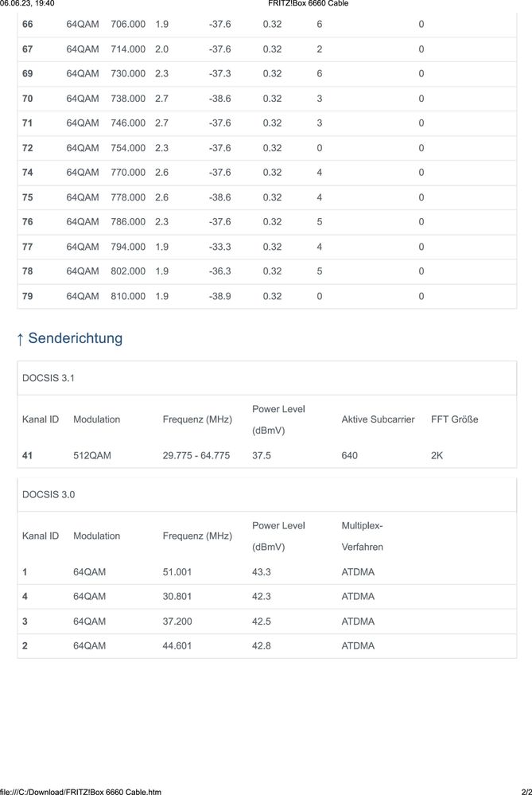532x795 pixels.
Task: Select the 2K FFT size value
Action: 437,456
